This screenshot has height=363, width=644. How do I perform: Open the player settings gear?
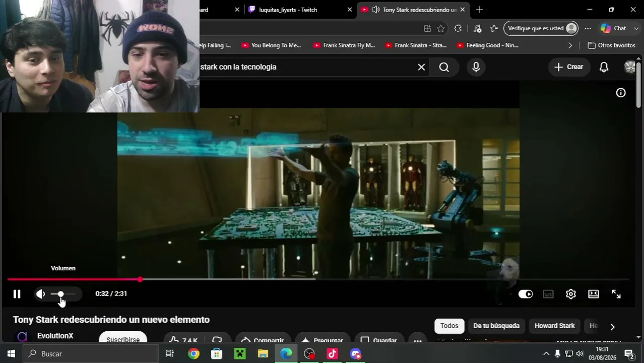click(570, 294)
